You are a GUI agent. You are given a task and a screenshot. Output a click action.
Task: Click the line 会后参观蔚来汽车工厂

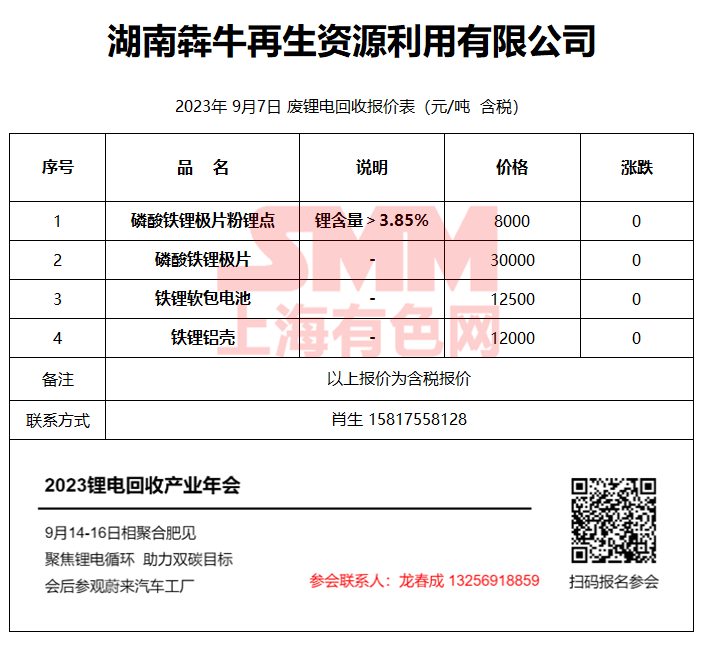click(119, 586)
